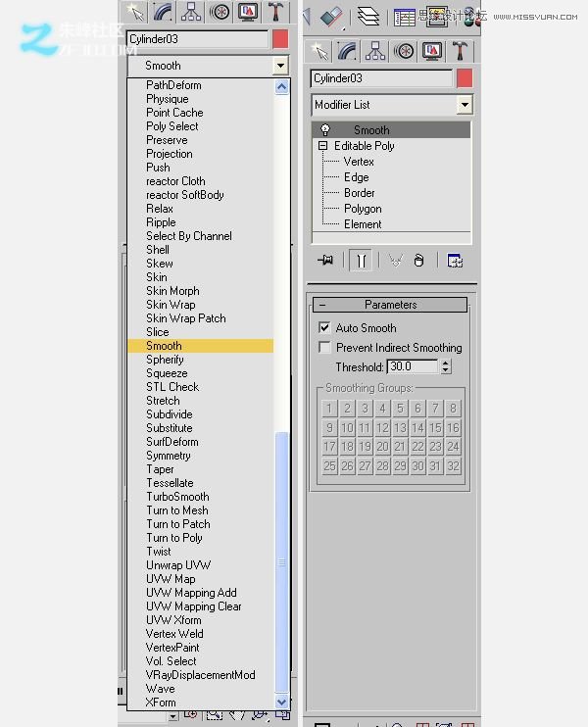Select VRayDisplacementMod entry

[200, 675]
